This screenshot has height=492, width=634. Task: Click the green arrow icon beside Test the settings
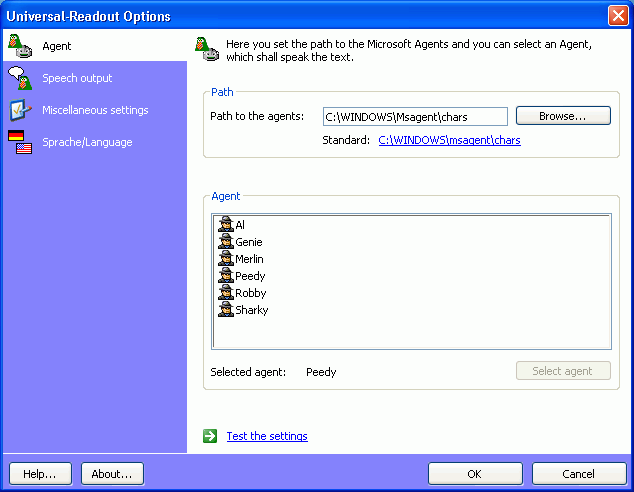(x=210, y=436)
